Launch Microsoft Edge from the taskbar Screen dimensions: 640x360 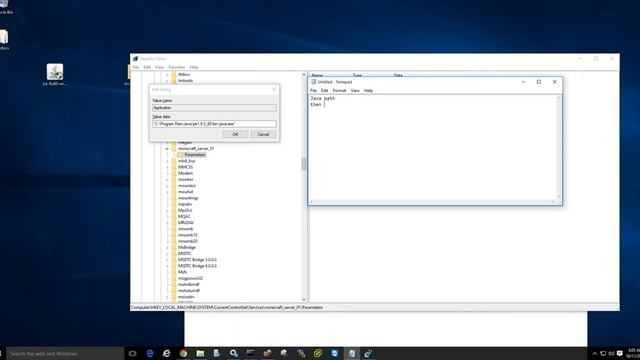(x=150, y=353)
